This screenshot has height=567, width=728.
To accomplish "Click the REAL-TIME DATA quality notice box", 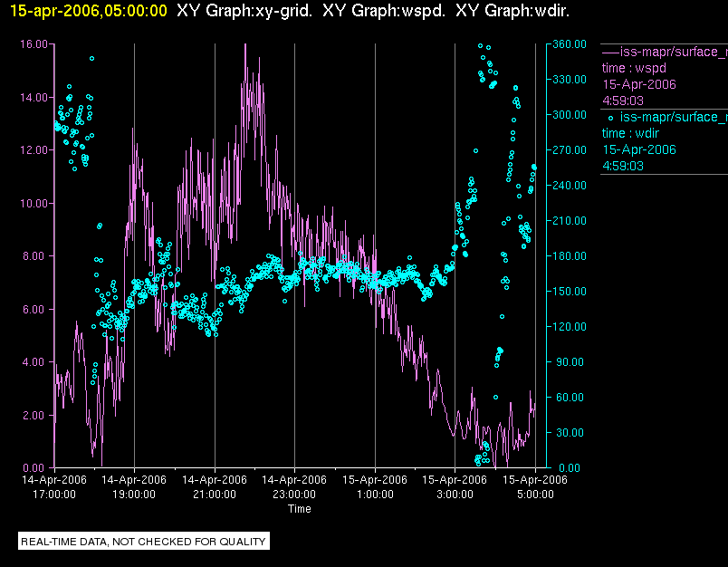I will point(144,541).
